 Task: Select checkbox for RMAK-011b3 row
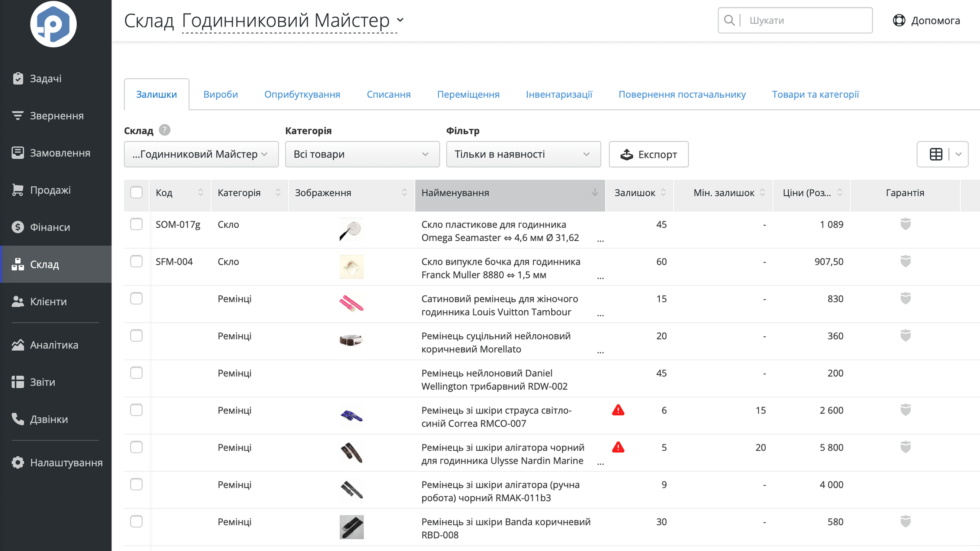pyautogui.click(x=136, y=484)
